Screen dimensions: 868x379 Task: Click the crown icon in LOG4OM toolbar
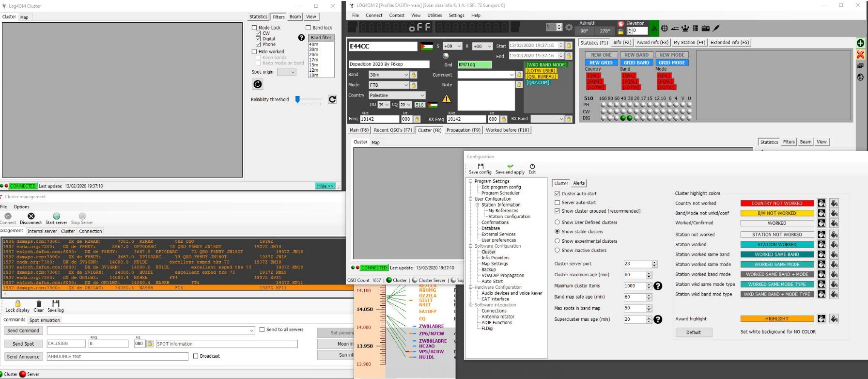pos(685,28)
